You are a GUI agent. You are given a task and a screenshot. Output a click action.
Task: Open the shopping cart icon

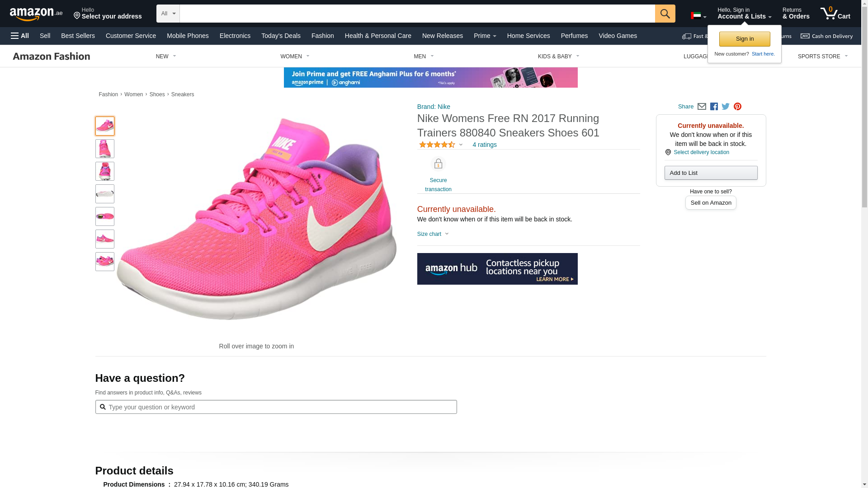(835, 14)
